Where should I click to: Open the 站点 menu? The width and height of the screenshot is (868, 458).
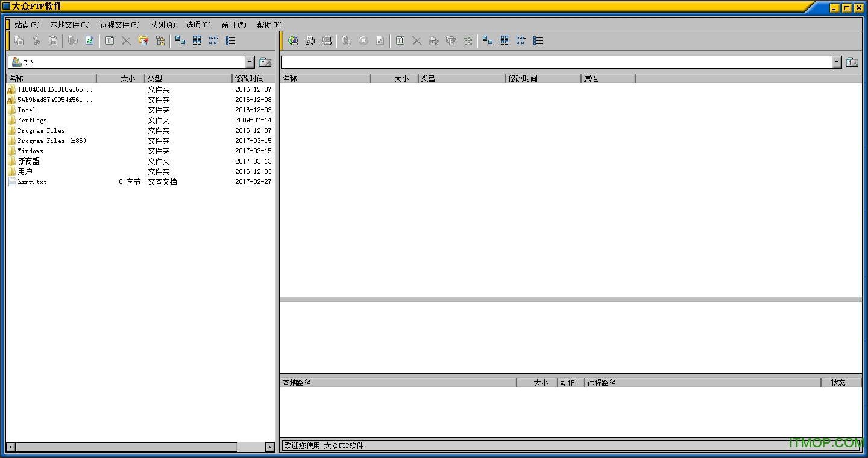tap(27, 25)
